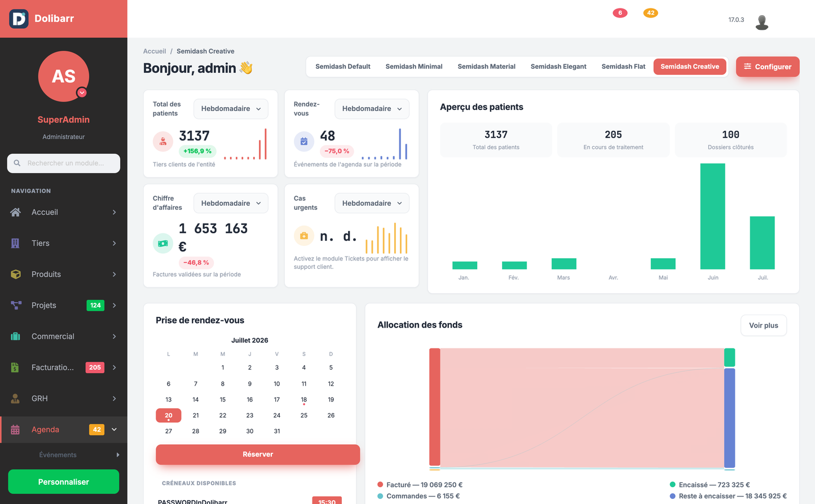
Task: Click the Juil. bar in patients chart
Action: [763, 243]
